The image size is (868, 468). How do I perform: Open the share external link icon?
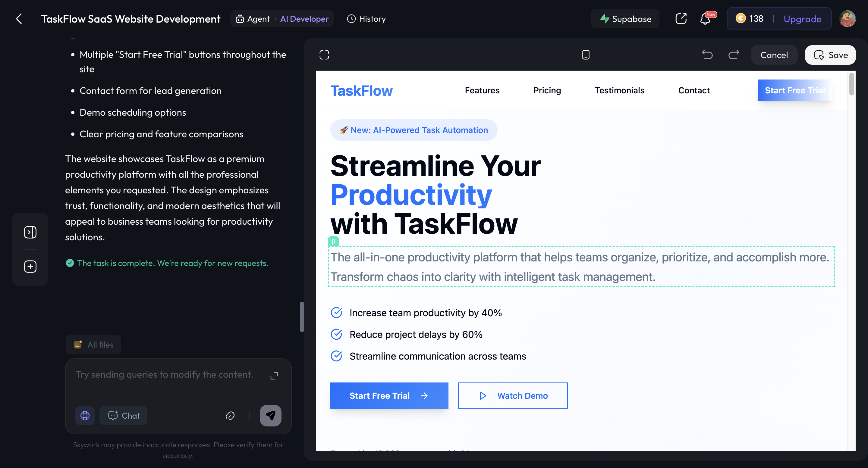pyautogui.click(x=681, y=19)
